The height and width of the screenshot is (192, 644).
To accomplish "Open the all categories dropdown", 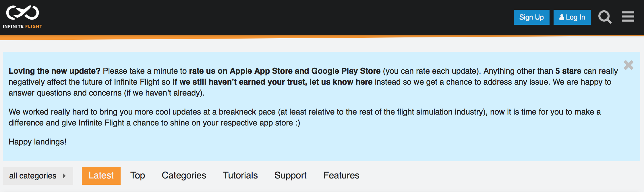I will click(x=33, y=176).
